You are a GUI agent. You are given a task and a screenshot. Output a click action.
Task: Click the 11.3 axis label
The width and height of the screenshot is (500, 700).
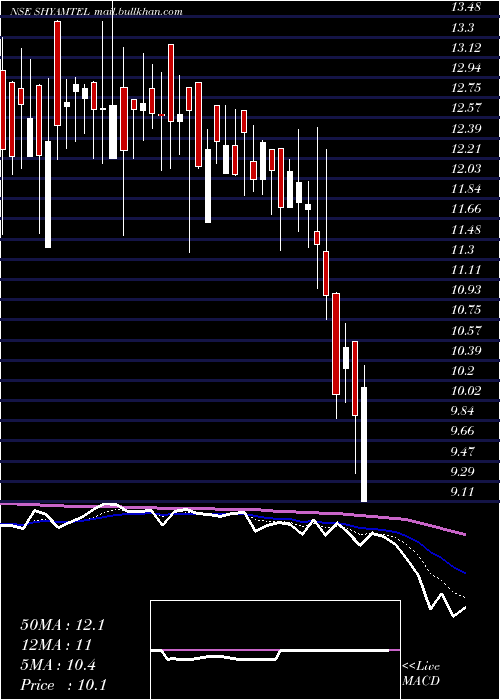pos(462,250)
